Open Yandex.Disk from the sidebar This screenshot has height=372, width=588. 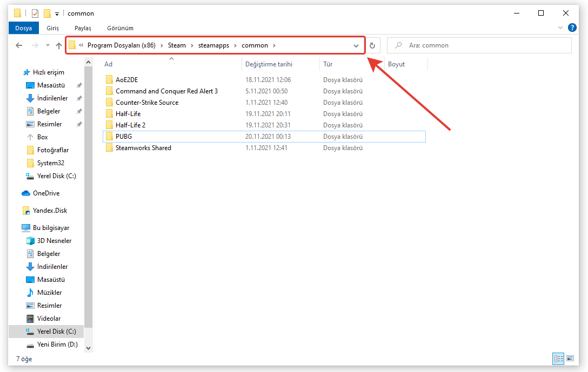point(50,211)
